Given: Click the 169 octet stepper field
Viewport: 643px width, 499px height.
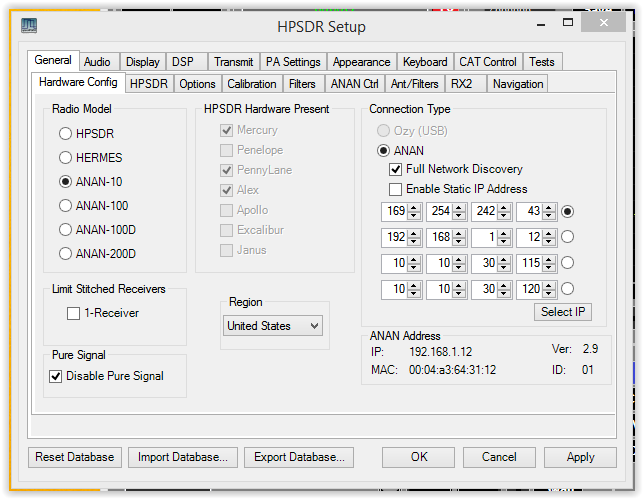Looking at the screenshot, I should coord(401,212).
